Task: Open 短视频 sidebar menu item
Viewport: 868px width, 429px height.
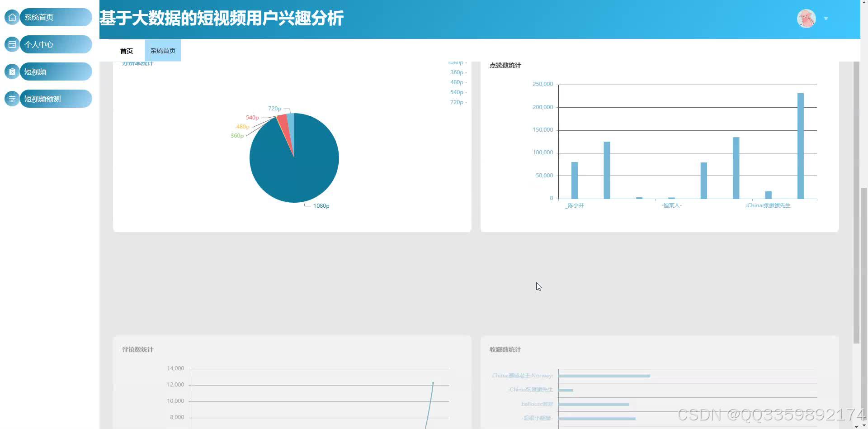Action: click(x=56, y=71)
